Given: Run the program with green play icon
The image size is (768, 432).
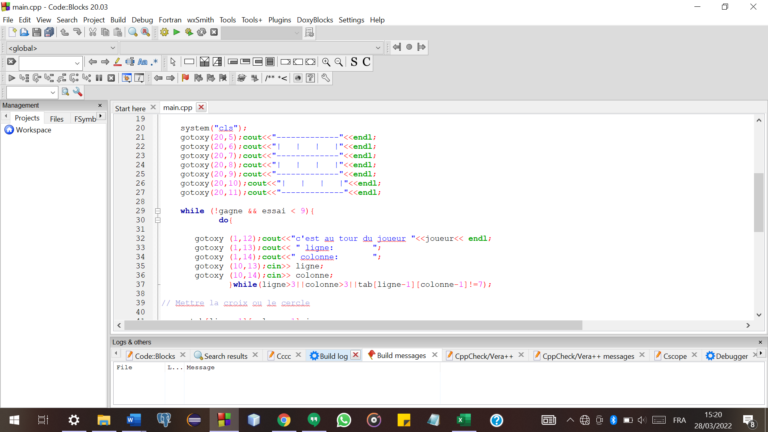Looking at the screenshot, I should pos(177,32).
